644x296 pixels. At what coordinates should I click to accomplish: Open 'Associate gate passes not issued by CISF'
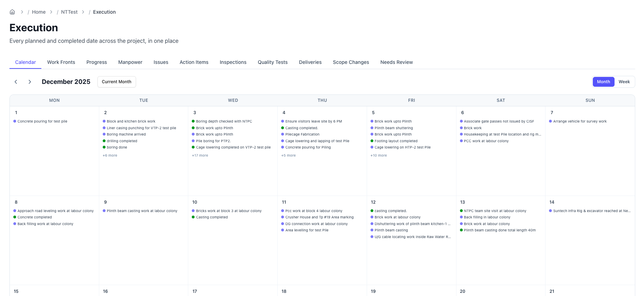coord(497,121)
